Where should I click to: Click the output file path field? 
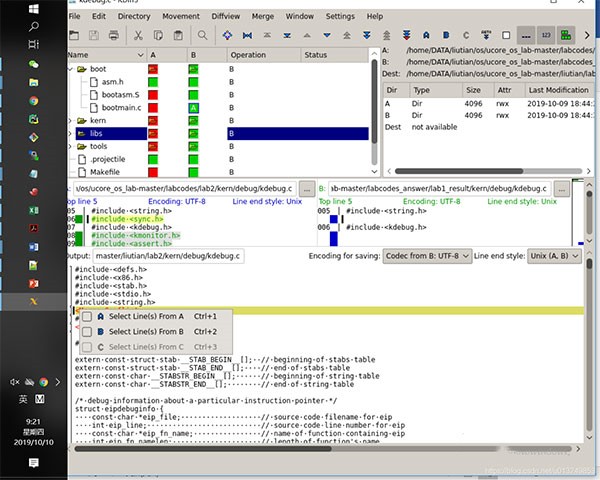tap(168, 256)
